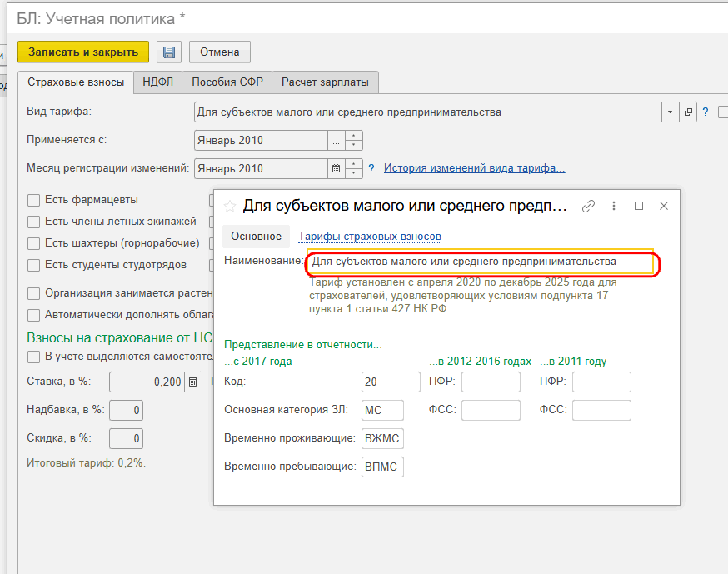Click the 'Надбавка, в %' field
The image size is (728, 574).
tap(127, 410)
